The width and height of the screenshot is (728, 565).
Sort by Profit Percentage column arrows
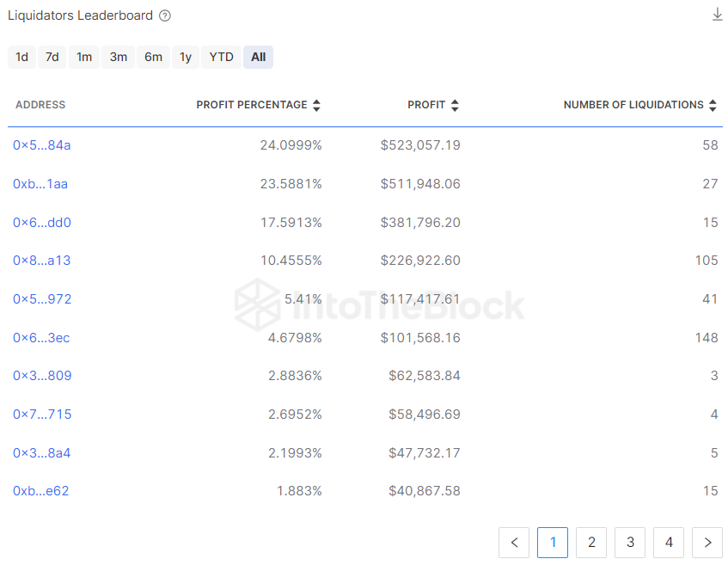click(x=316, y=105)
